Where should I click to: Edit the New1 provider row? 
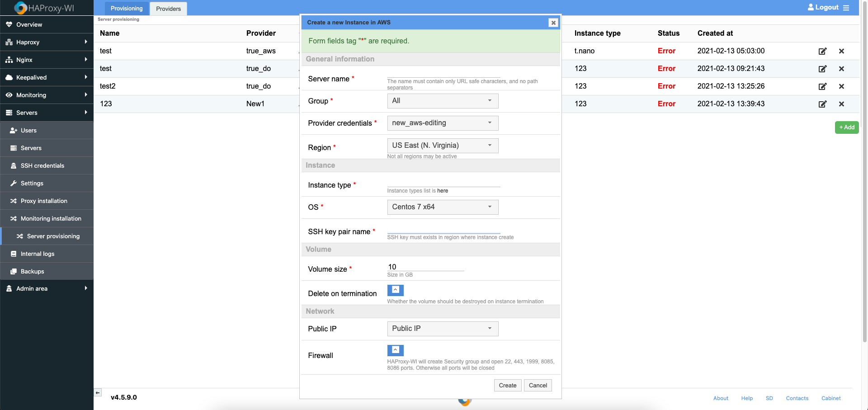point(823,104)
